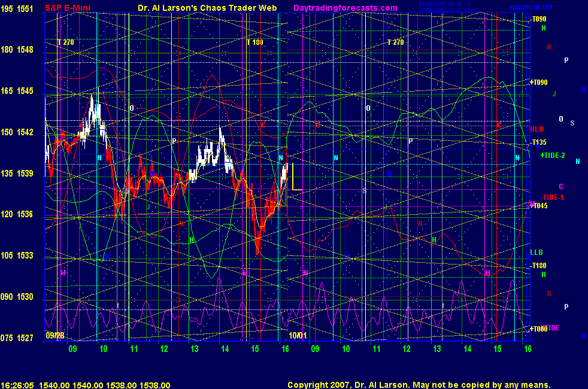Select the "180 1548" price axis label
Viewport: 588px width, 389px height.
[x=17, y=50]
